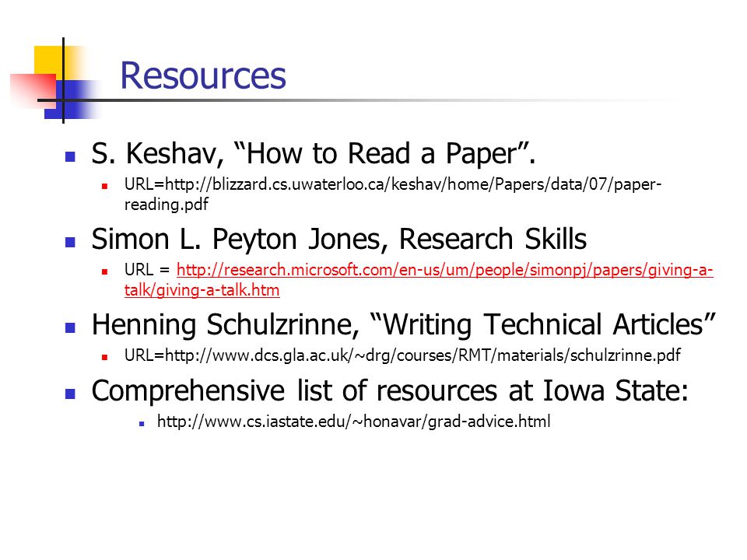Click the blizzard.cs.uwaterloo.ca paper-reading URL text

(392, 194)
